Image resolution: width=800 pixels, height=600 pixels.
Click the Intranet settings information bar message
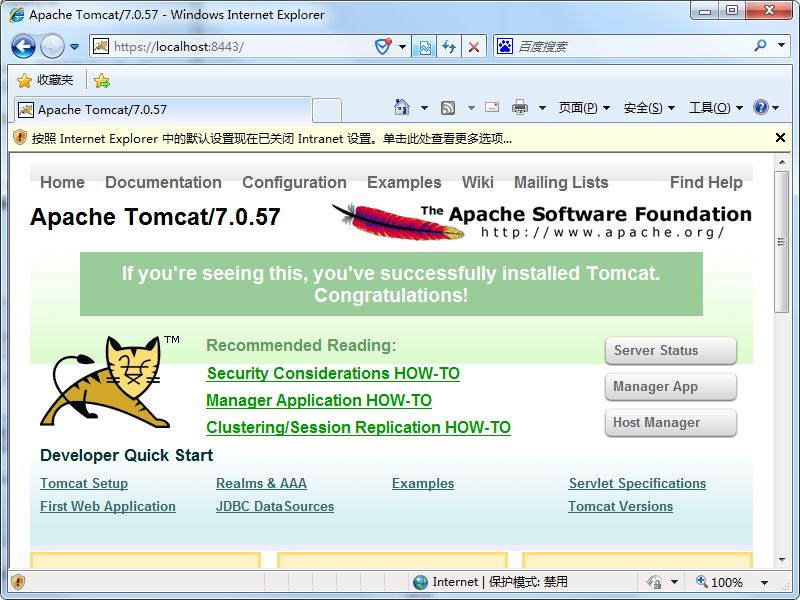(271, 139)
